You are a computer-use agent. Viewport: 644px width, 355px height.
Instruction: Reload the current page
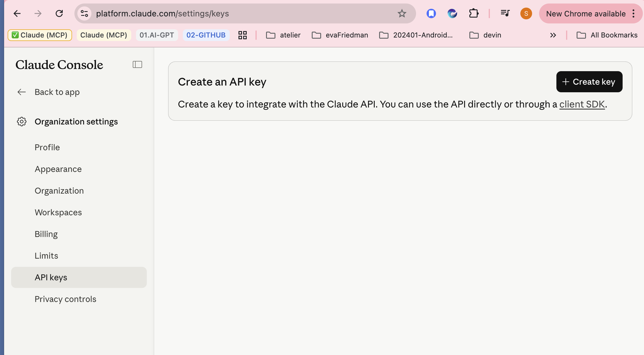(x=59, y=13)
